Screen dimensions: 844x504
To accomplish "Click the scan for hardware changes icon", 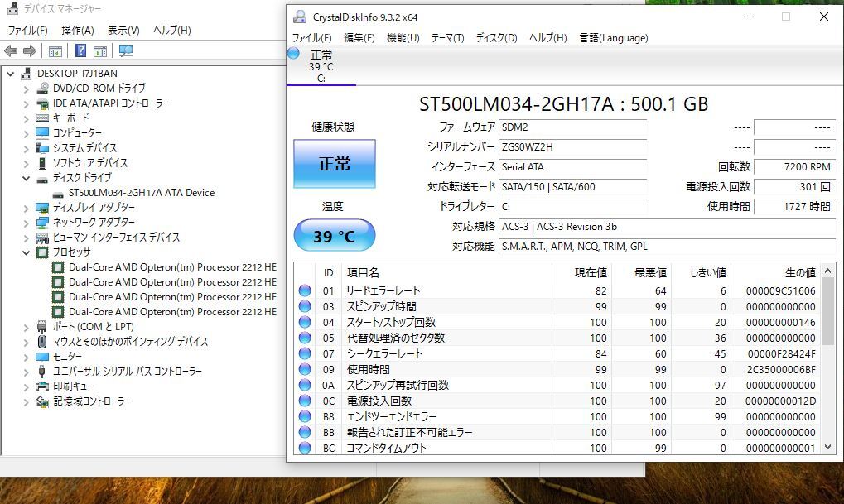I will coord(126,51).
